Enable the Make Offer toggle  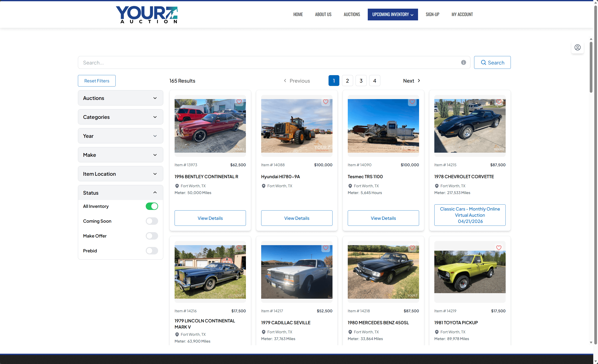pyautogui.click(x=152, y=236)
